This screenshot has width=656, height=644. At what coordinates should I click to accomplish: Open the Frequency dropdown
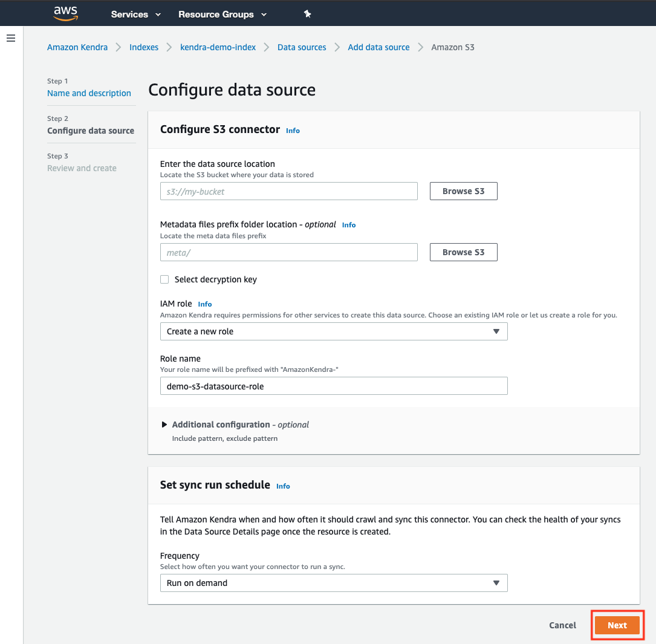click(334, 583)
